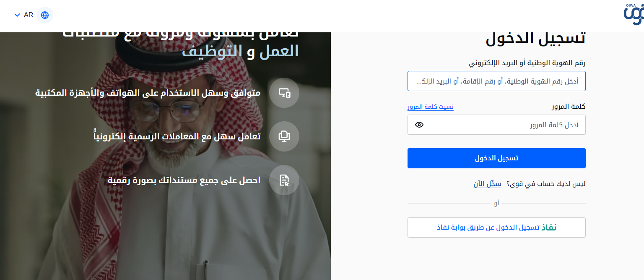Click the mobile and desktop devices icon
This screenshot has width=644, height=280.
pyautogui.click(x=284, y=93)
